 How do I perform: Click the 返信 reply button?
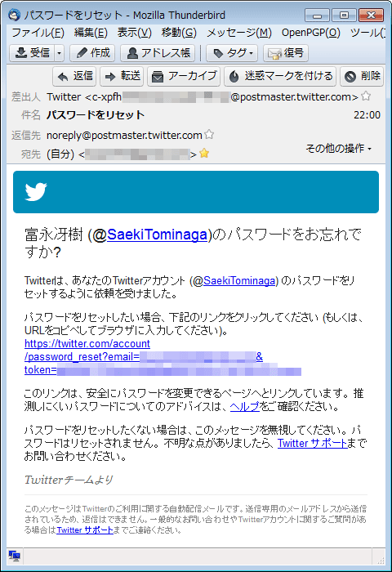75,76
